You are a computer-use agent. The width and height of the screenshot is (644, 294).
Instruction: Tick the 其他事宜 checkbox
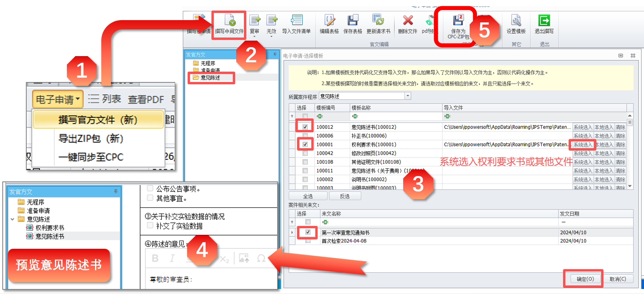coord(150,198)
